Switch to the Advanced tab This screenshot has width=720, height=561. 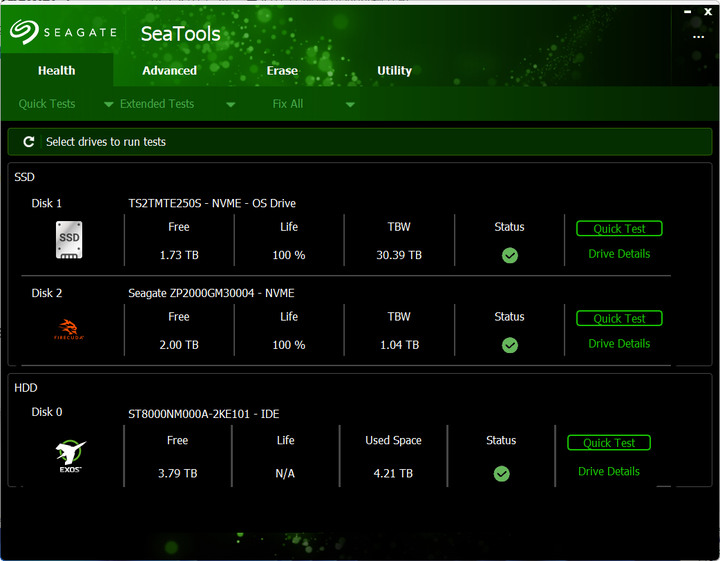coord(169,70)
